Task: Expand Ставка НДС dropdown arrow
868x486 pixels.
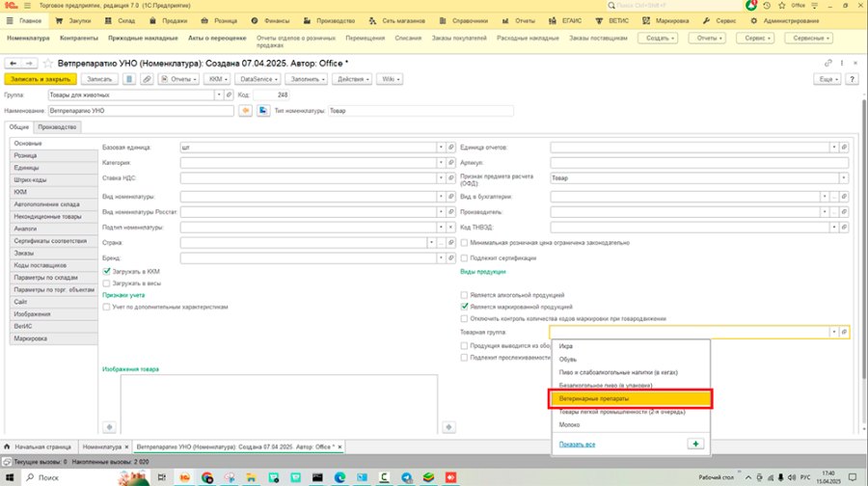Action: pyautogui.click(x=441, y=178)
